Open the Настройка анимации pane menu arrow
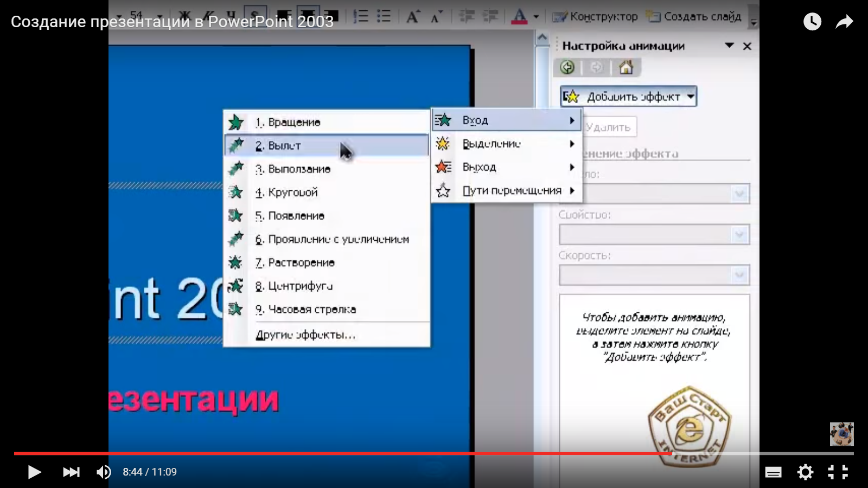 730,46
